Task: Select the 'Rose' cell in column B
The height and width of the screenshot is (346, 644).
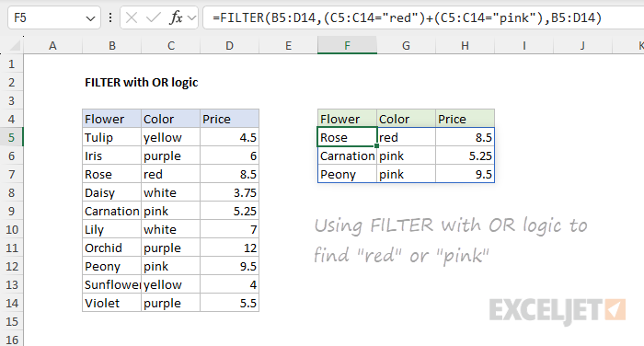Action: (111, 174)
